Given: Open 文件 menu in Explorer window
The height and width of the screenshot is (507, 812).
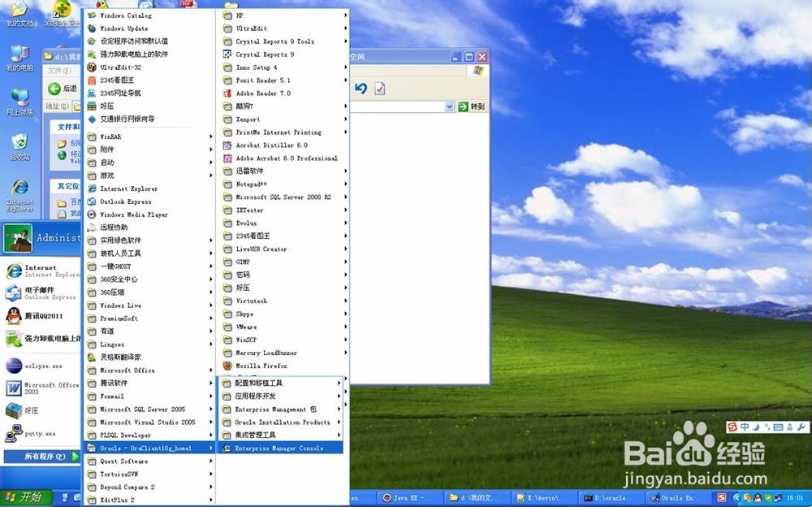Looking at the screenshot, I should point(59,71).
